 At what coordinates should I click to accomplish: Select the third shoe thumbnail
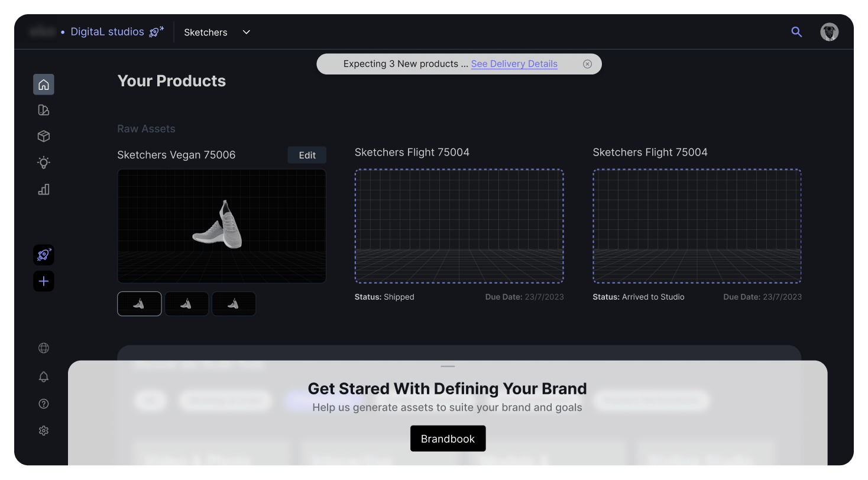tap(234, 304)
